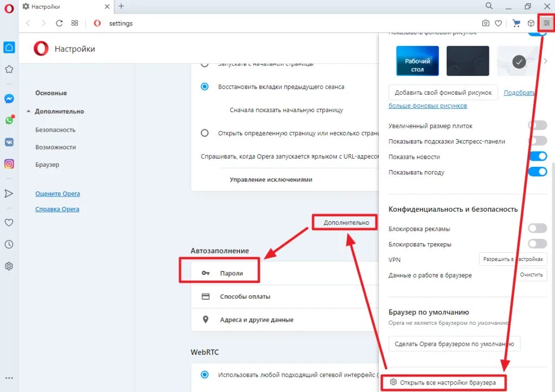Open Bookmarks star icon in sidebar

(9, 69)
